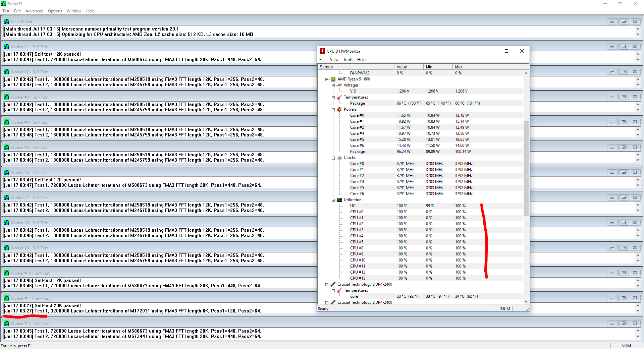Open HWMonitor Tools menu
This screenshot has width=644, height=349.
click(x=348, y=60)
